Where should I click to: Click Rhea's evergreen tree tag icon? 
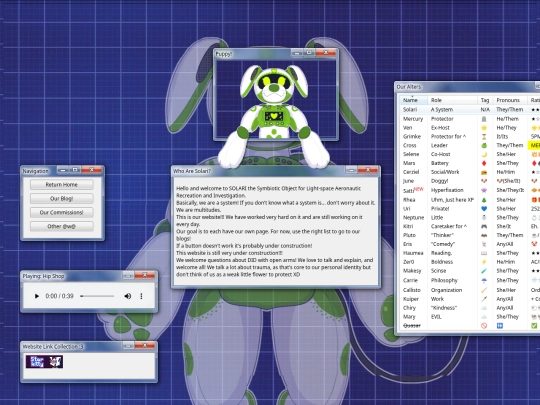[484, 200]
